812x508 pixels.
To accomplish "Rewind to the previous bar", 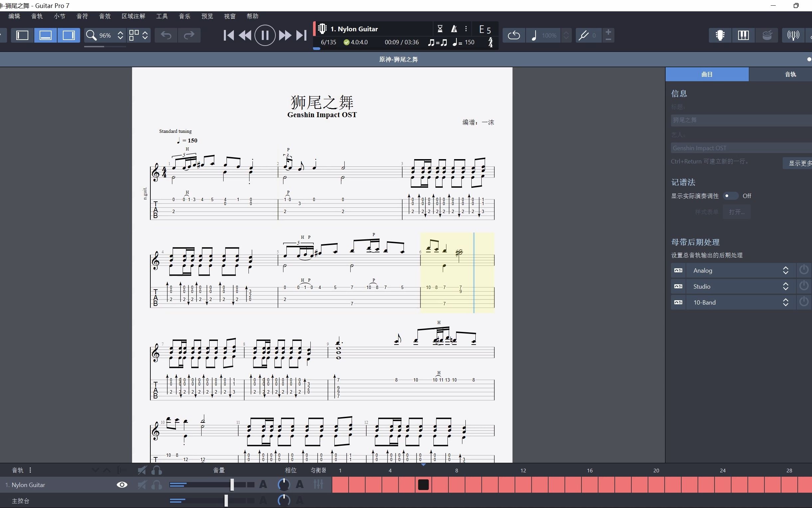I will pos(245,35).
